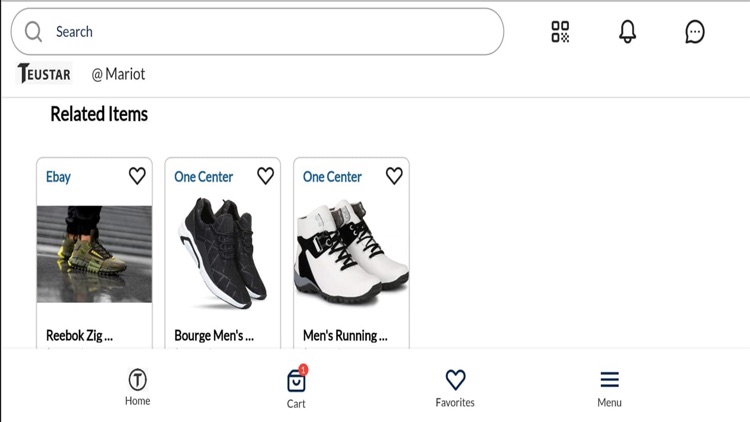Open the hamburger Menu icon
Viewport: 750px width, 422px height.
tap(609, 379)
